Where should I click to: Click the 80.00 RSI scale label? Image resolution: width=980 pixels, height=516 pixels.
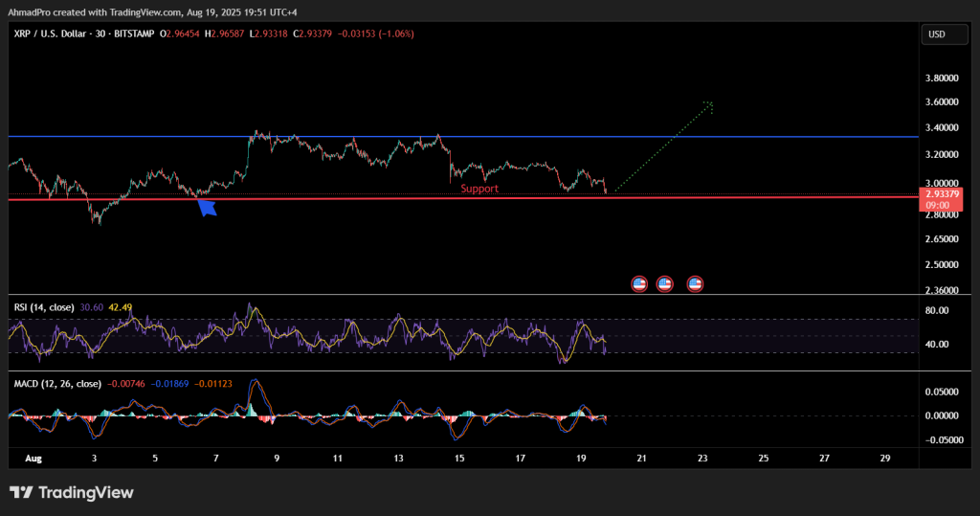[x=936, y=311]
